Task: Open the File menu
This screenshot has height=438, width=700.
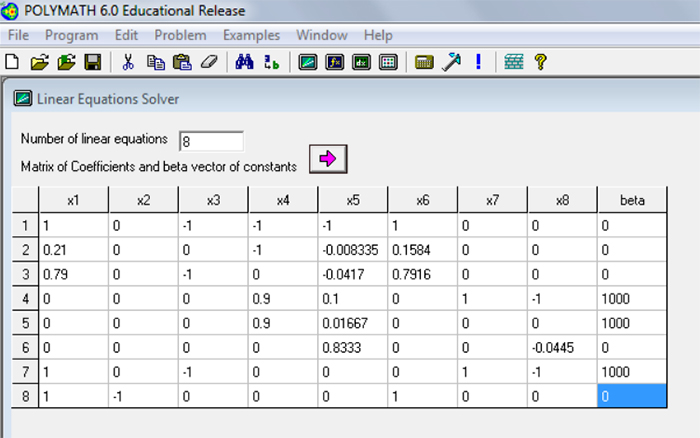Action: (x=20, y=35)
